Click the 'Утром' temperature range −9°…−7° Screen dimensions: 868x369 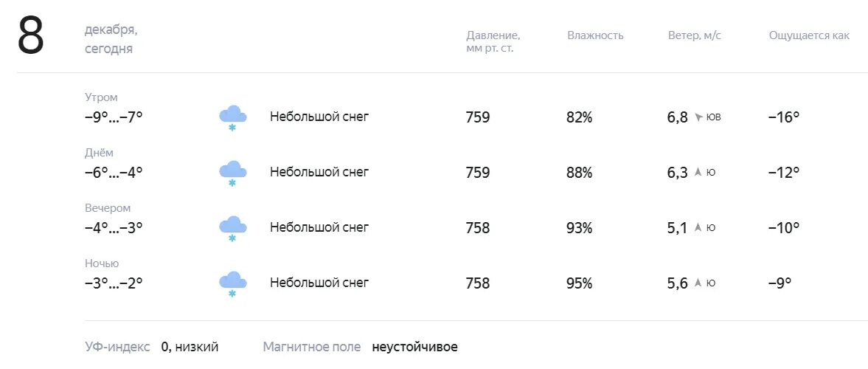(x=114, y=117)
